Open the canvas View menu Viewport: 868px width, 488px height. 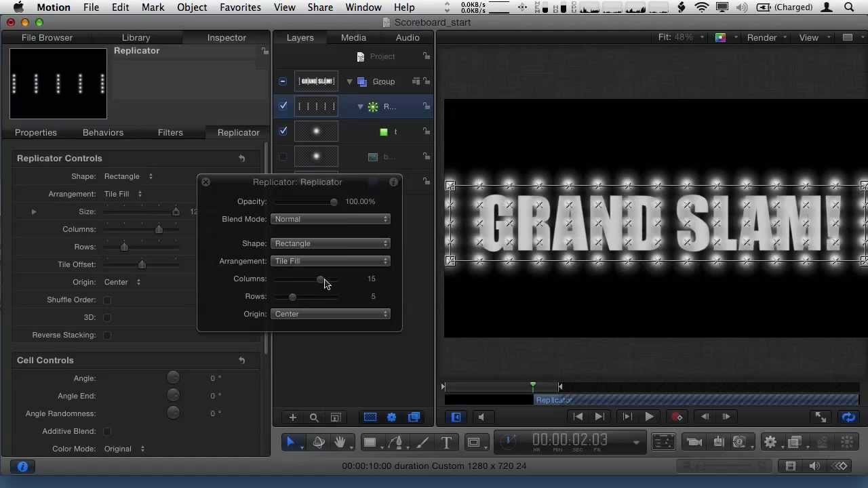tap(812, 37)
